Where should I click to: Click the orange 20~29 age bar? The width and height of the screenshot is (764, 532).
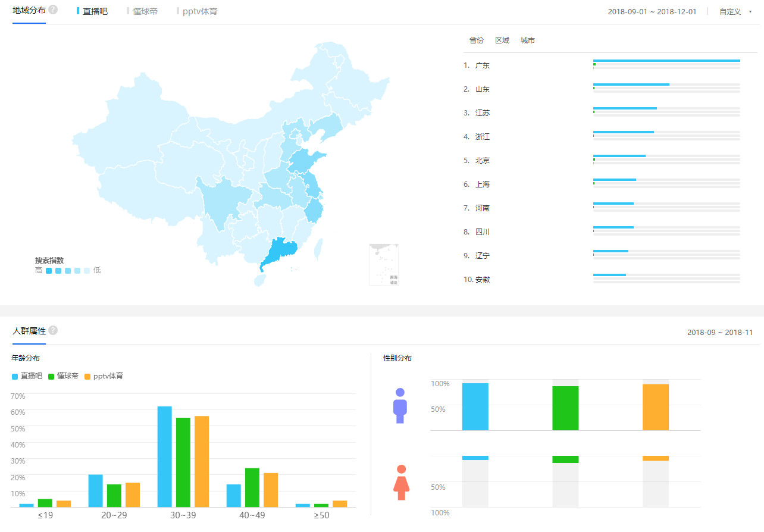[133, 495]
